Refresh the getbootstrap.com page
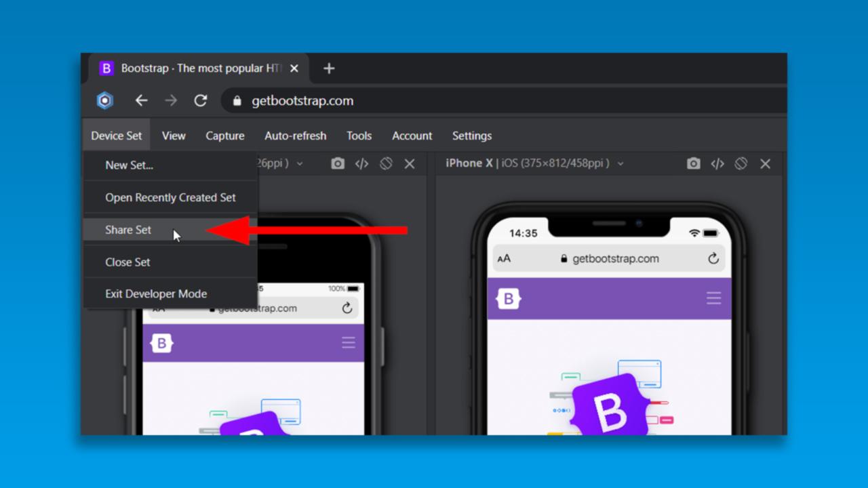Image resolution: width=868 pixels, height=488 pixels. pyautogui.click(x=201, y=100)
